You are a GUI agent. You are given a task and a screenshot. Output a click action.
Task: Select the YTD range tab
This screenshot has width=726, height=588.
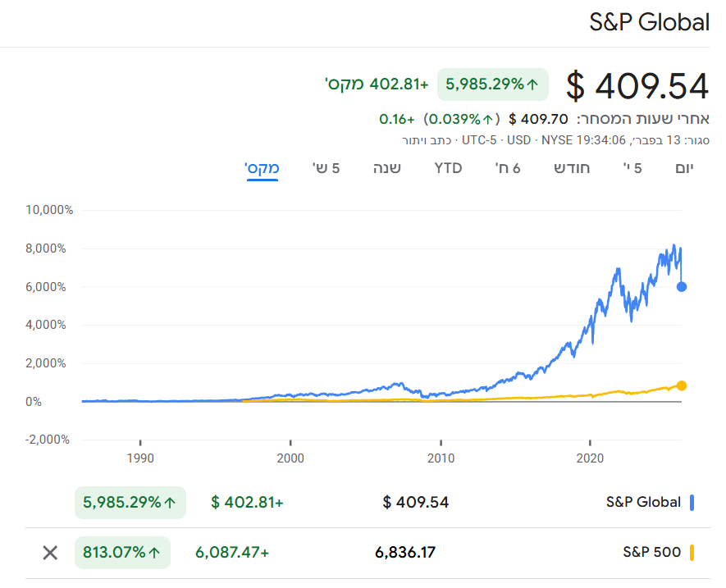[448, 169]
